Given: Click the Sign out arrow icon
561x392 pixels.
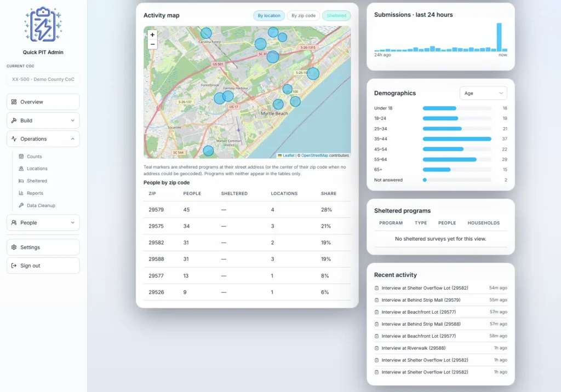Looking at the screenshot, I should [14, 266].
